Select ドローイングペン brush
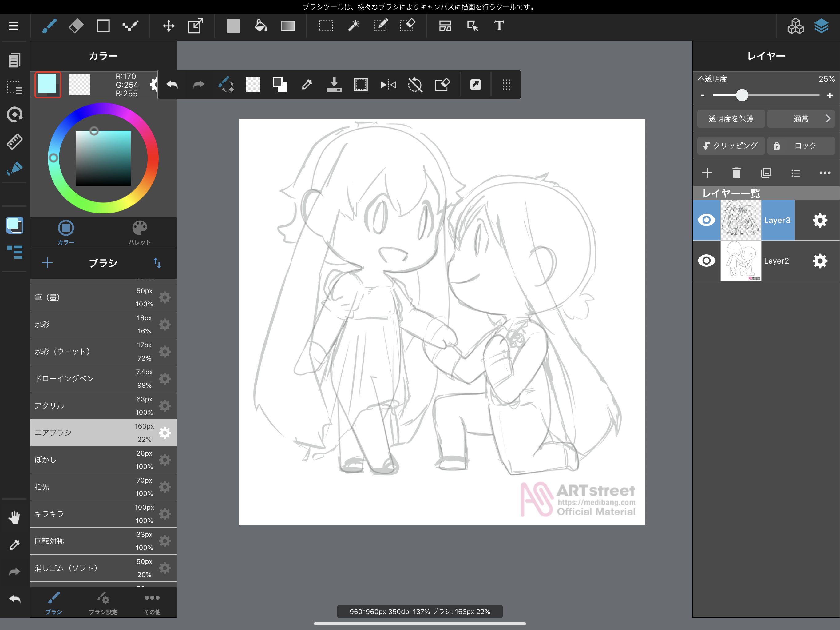 click(x=103, y=378)
